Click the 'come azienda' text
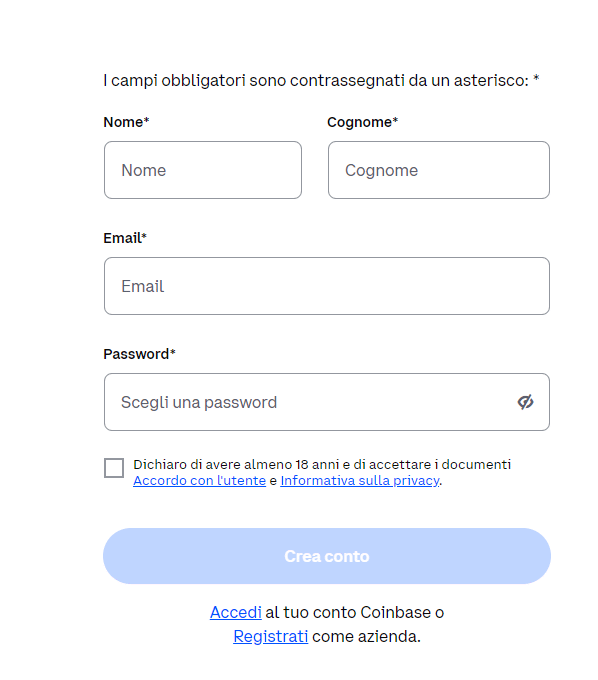 pyautogui.click(x=366, y=636)
